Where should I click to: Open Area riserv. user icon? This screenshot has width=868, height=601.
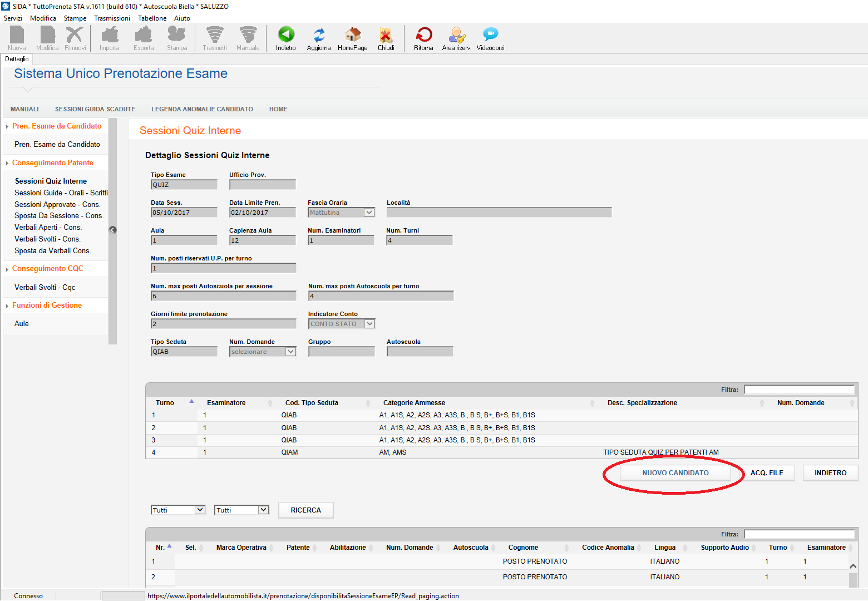456,35
